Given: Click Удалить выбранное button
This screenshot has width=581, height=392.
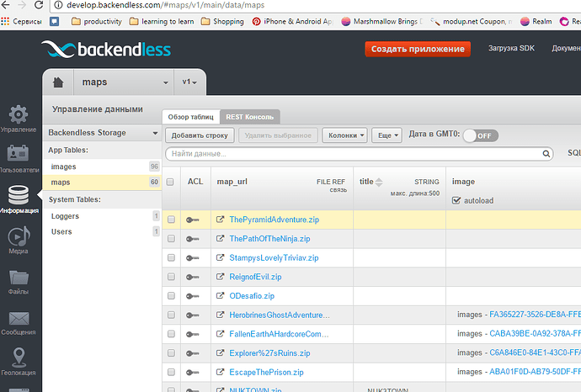Looking at the screenshot, I should point(278,135).
